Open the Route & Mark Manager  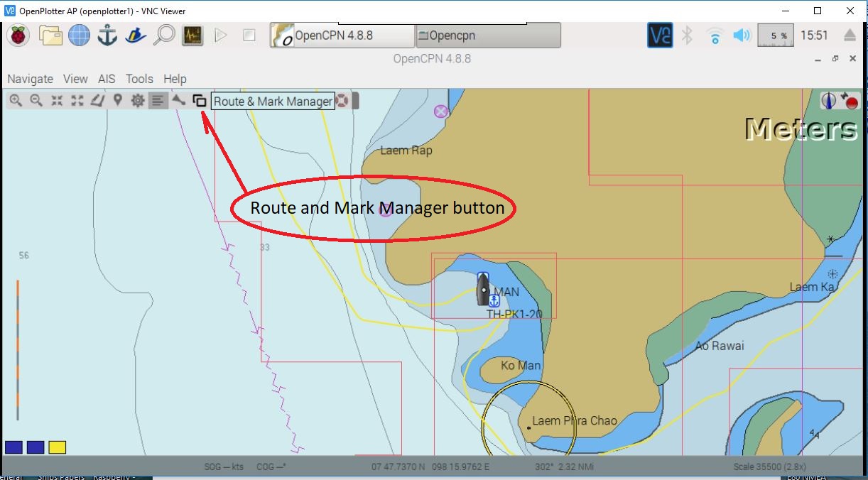[201, 100]
